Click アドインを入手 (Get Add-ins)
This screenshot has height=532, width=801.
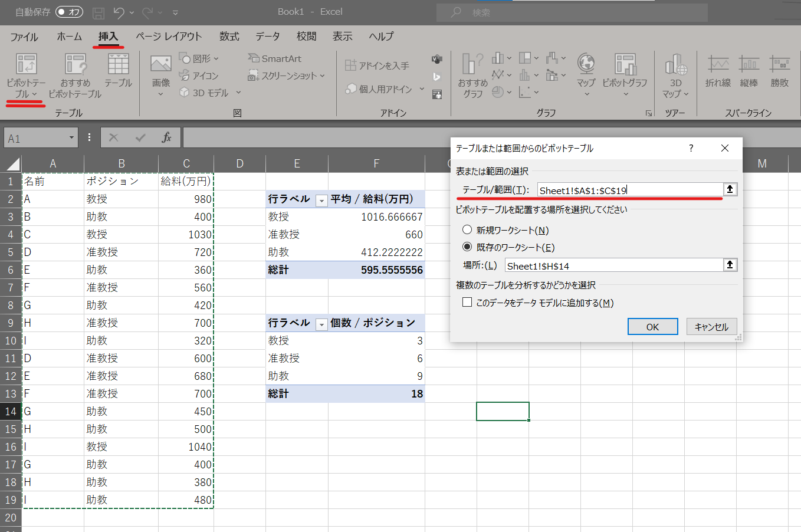point(377,65)
